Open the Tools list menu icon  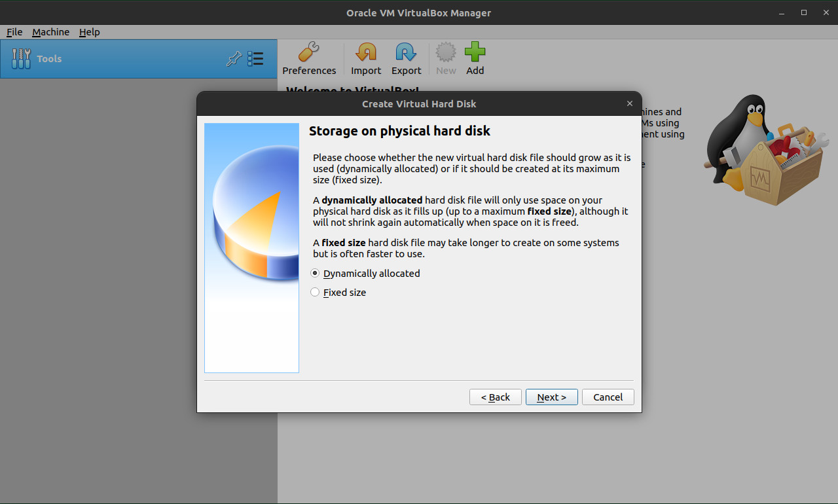pyautogui.click(x=255, y=59)
